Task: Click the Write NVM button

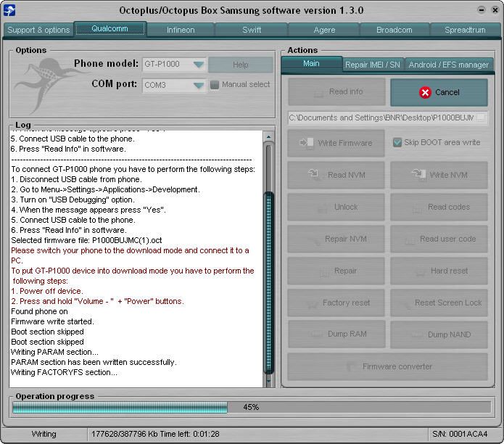Action: point(439,175)
